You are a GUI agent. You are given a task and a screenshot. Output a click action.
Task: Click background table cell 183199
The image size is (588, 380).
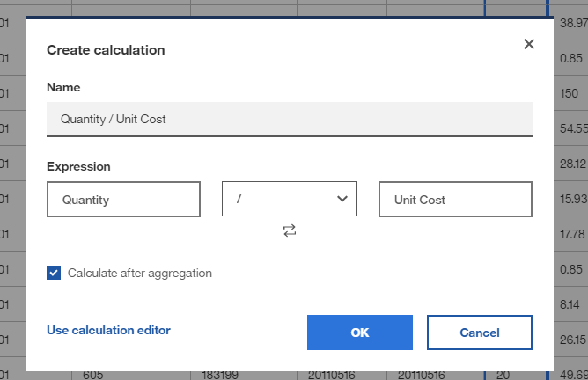220,376
